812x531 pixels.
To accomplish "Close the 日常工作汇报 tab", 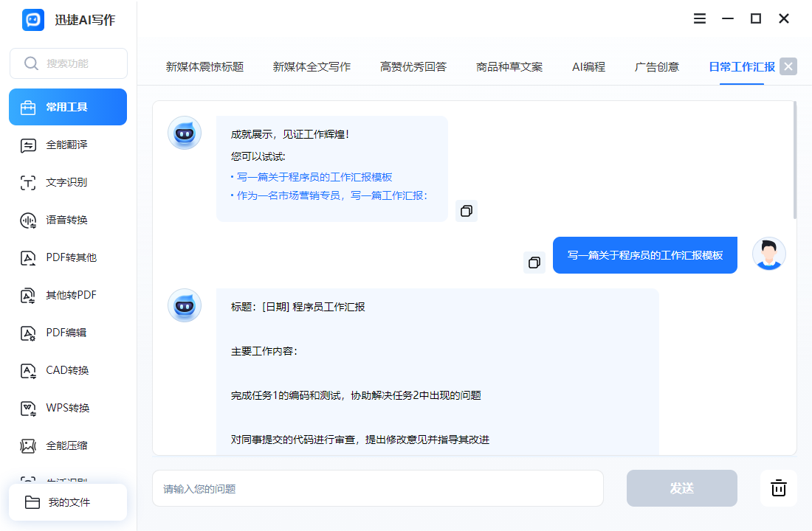I will (x=788, y=66).
